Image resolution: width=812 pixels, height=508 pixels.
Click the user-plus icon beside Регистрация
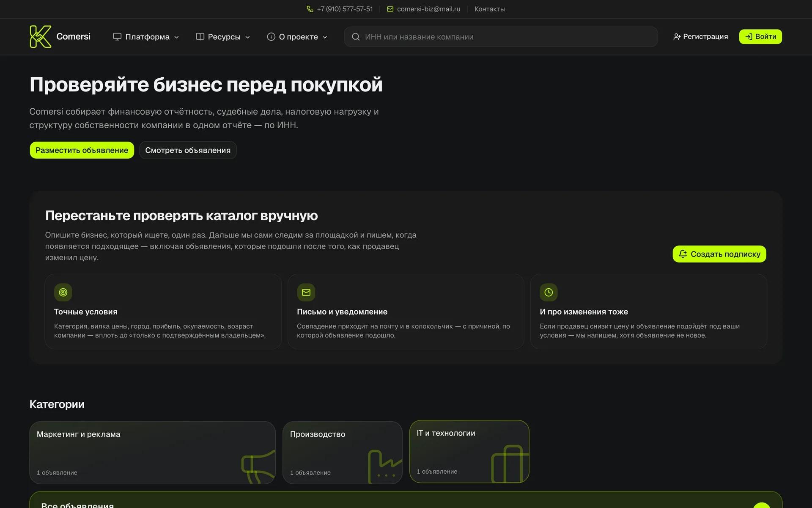click(677, 37)
